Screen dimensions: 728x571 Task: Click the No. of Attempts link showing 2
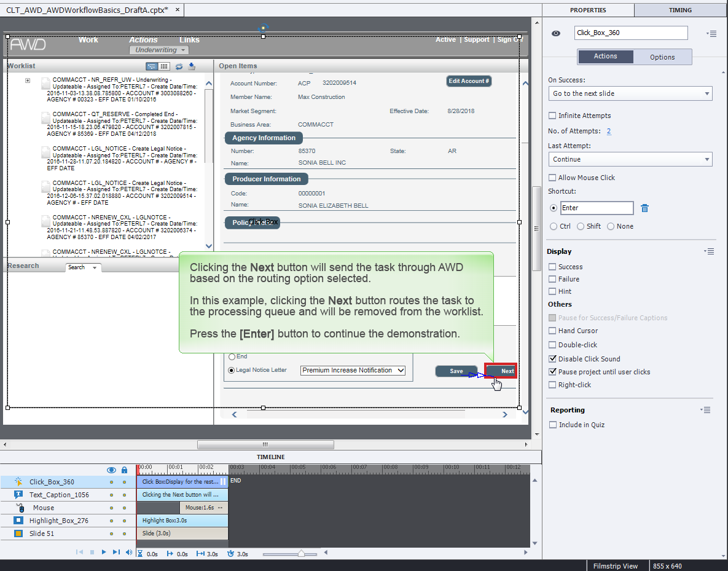pos(609,132)
